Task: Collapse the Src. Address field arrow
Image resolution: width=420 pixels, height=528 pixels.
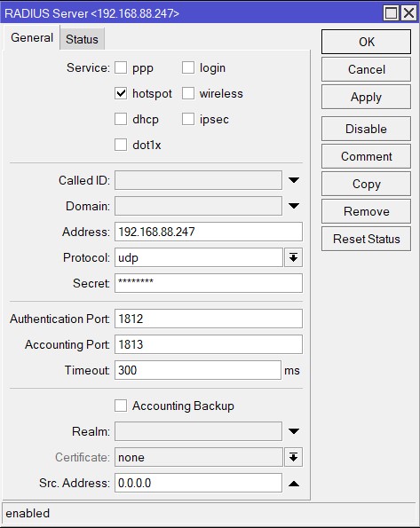Action: pyautogui.click(x=294, y=484)
